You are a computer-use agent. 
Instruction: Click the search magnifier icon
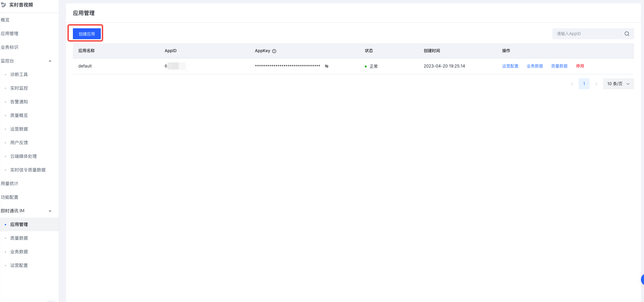pyautogui.click(x=627, y=34)
